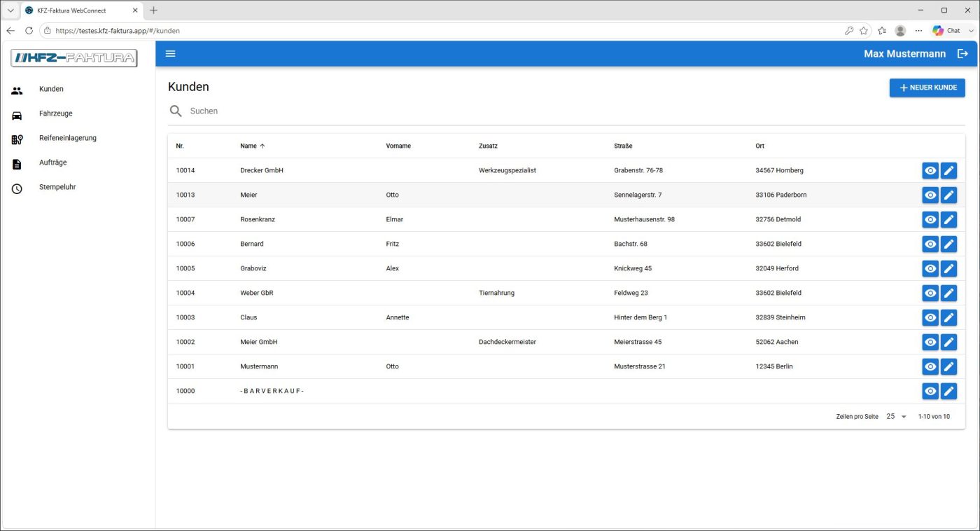This screenshot has width=980, height=531.
Task: View customer 10013 Meier with eye icon
Action: click(x=930, y=195)
